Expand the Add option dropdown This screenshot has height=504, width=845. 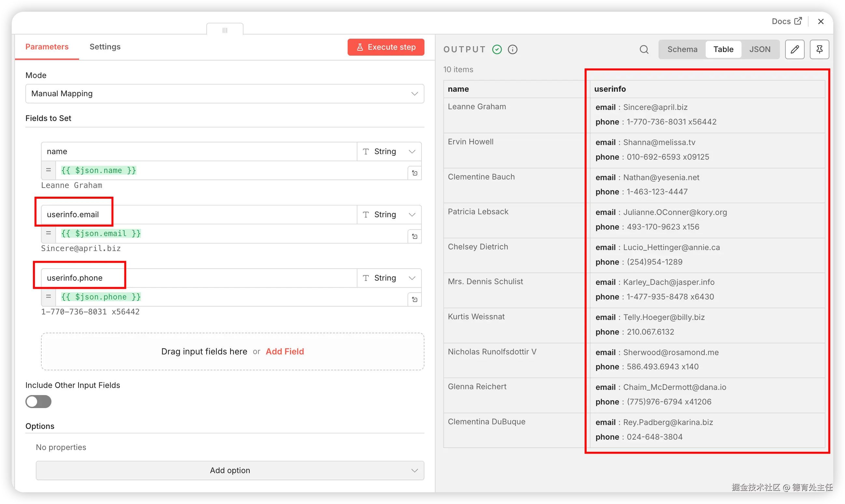(x=230, y=471)
